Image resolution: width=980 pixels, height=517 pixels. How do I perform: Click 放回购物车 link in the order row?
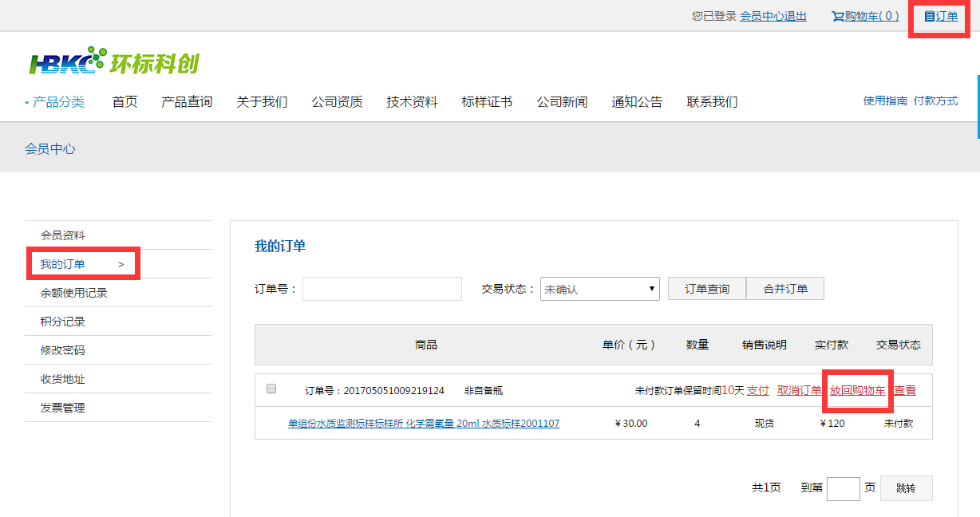pyautogui.click(x=857, y=390)
